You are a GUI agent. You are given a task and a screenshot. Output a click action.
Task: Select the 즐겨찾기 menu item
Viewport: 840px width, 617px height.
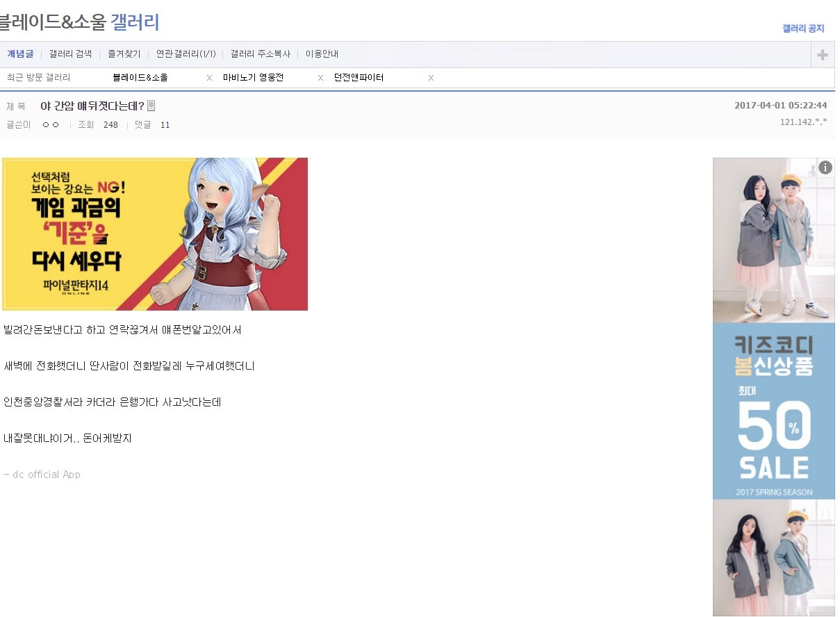[x=124, y=54]
